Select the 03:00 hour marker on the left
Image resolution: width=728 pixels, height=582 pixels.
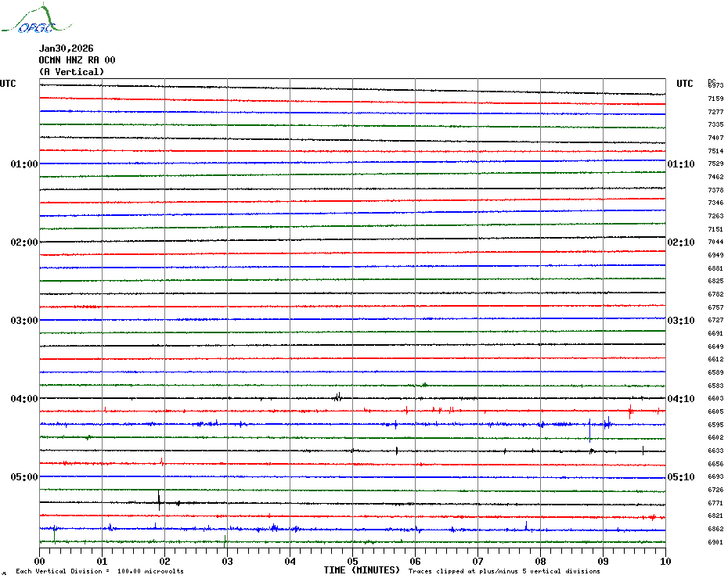click(x=24, y=321)
